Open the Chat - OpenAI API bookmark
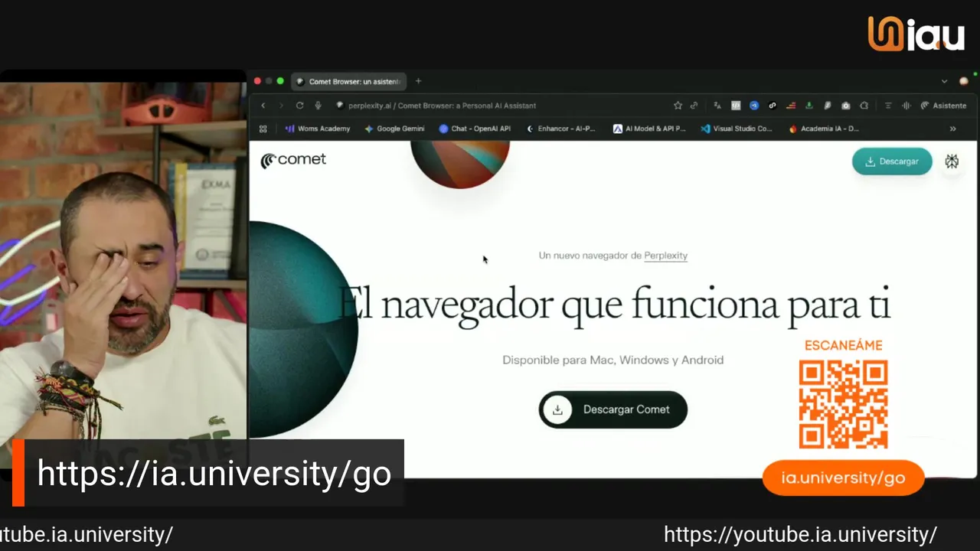The height and width of the screenshot is (551, 980). coord(475,129)
